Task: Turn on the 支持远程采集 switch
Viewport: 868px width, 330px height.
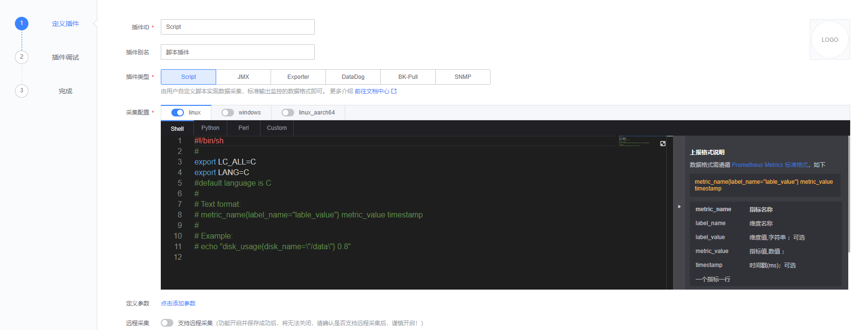Action: (x=167, y=323)
